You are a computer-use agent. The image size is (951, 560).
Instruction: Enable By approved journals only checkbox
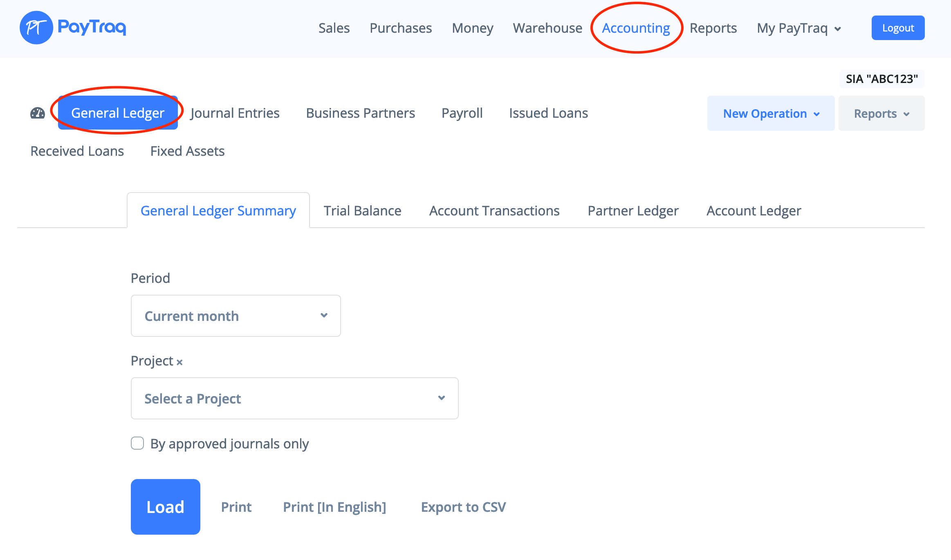(137, 443)
